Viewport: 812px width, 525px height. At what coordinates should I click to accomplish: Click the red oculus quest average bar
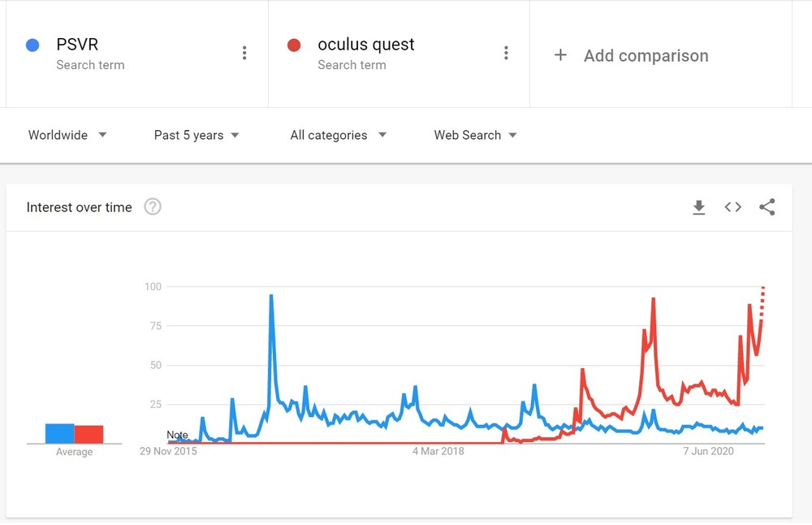pos(89,435)
